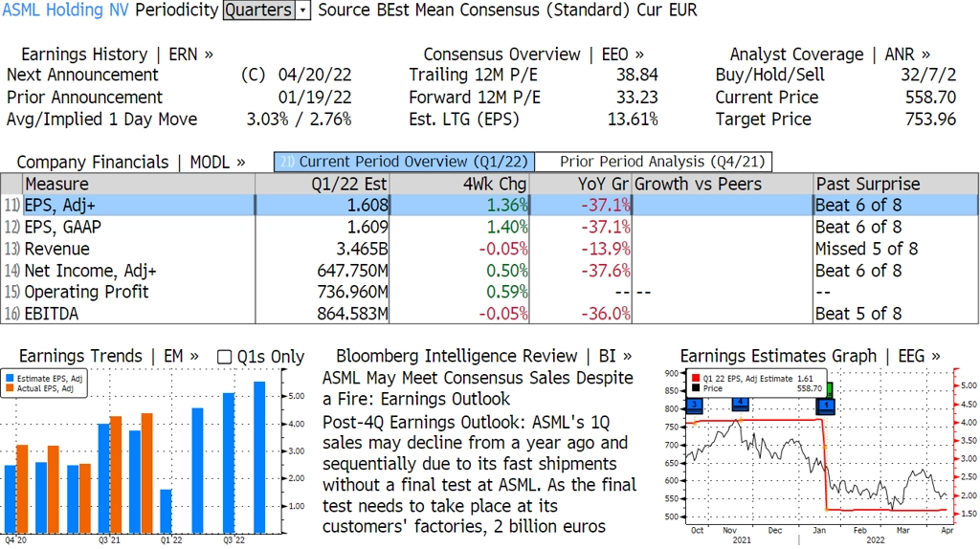This screenshot has height=549, width=980.
Task: Click the Past Surprise column header
Action: pyautogui.click(x=896, y=185)
